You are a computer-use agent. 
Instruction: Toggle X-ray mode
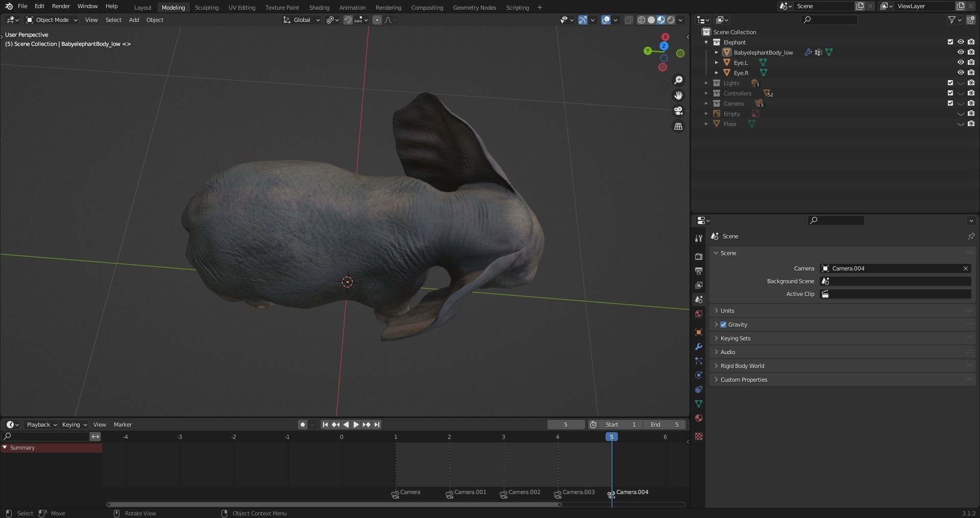tap(628, 20)
